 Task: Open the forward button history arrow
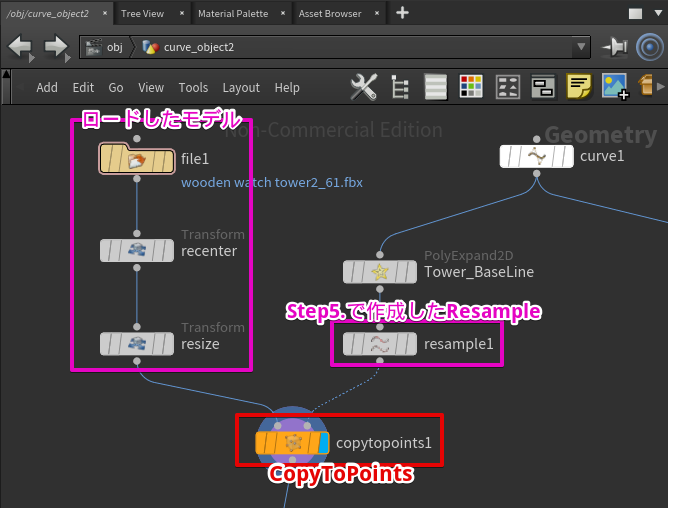coord(67,58)
